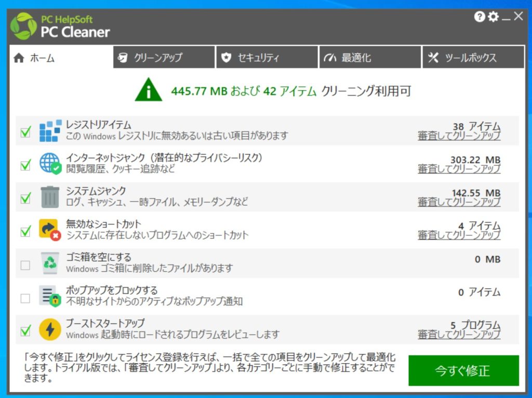Switch to the クリーンアップ tab
Viewport: 532px width, 398px height.
click(x=164, y=58)
